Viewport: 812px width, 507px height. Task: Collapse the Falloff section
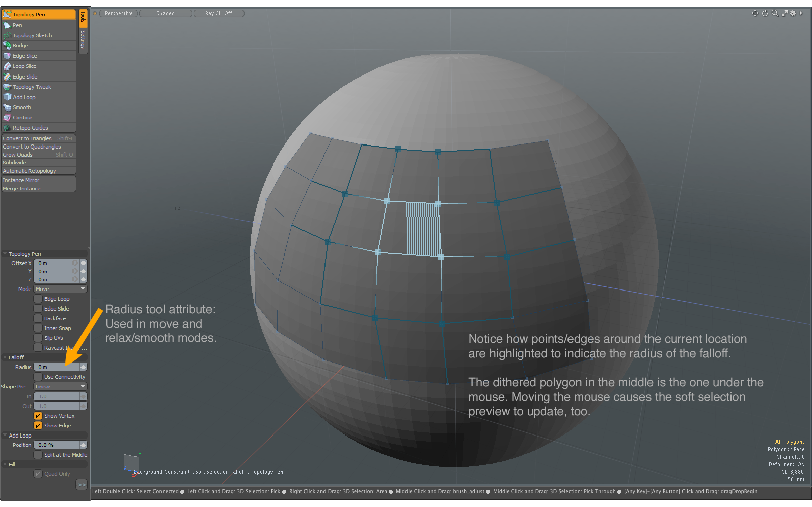5,357
